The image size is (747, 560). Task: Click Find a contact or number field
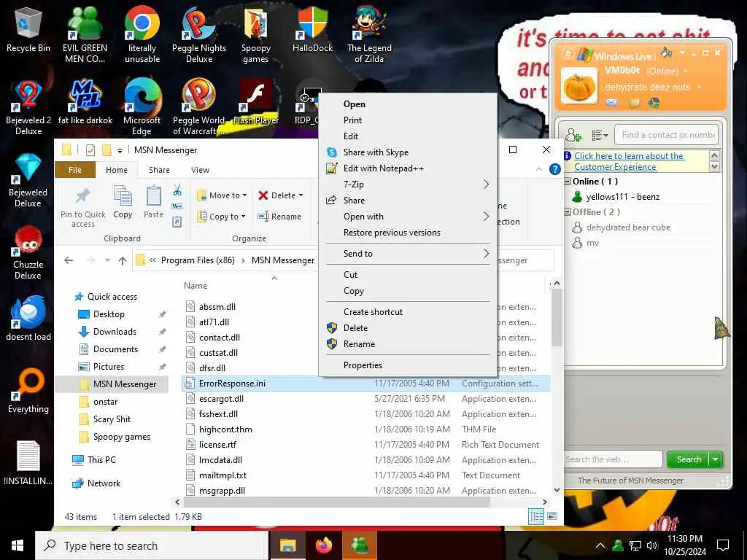(x=666, y=135)
